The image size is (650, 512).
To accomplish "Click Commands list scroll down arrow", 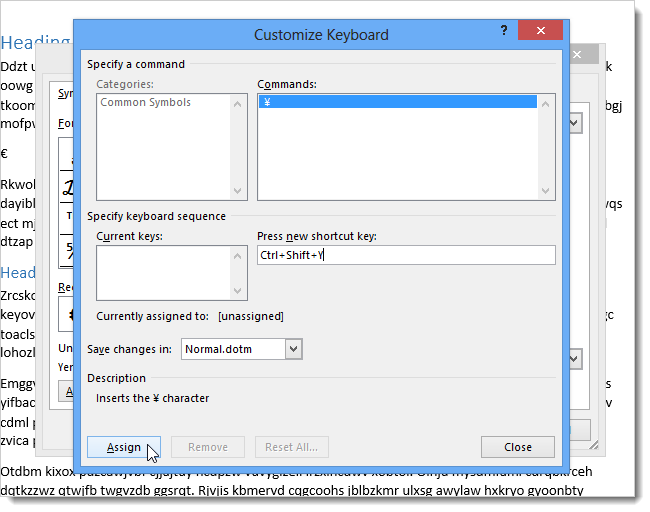I will coord(545,191).
